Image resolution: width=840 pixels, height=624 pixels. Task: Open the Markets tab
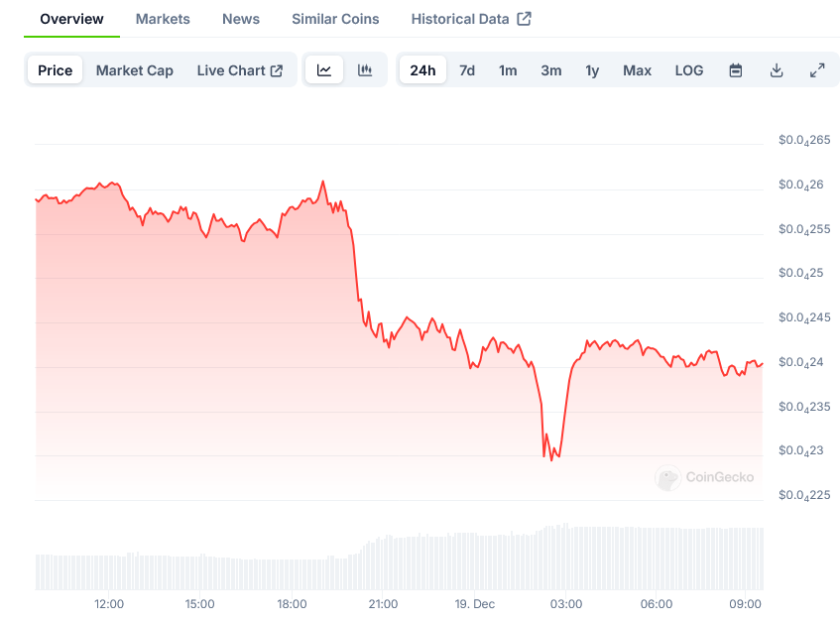(163, 19)
